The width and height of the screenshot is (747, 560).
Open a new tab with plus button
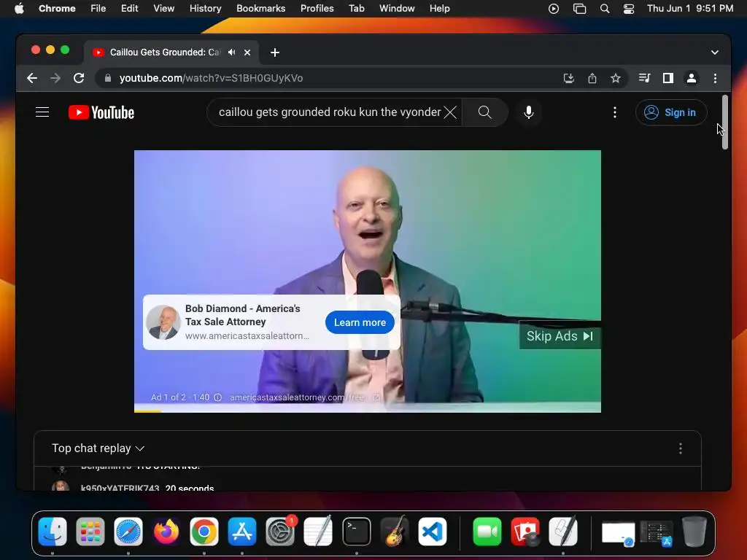pos(275,52)
